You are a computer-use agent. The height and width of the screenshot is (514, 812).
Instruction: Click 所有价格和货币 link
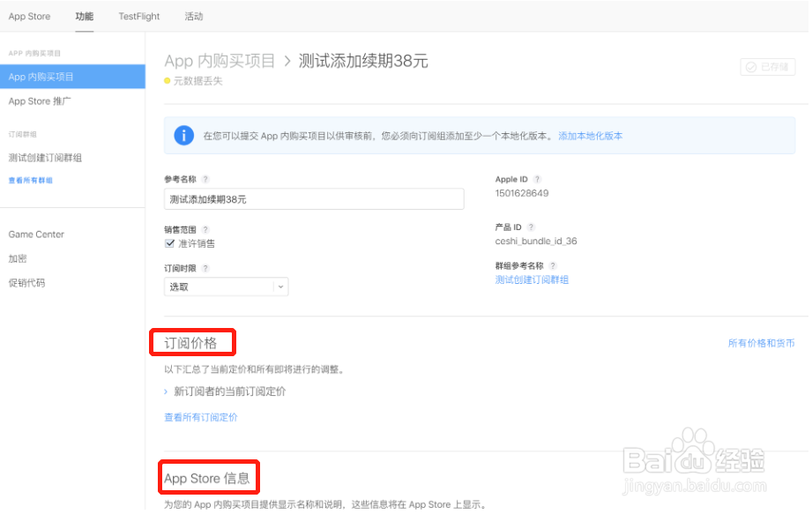tap(761, 343)
